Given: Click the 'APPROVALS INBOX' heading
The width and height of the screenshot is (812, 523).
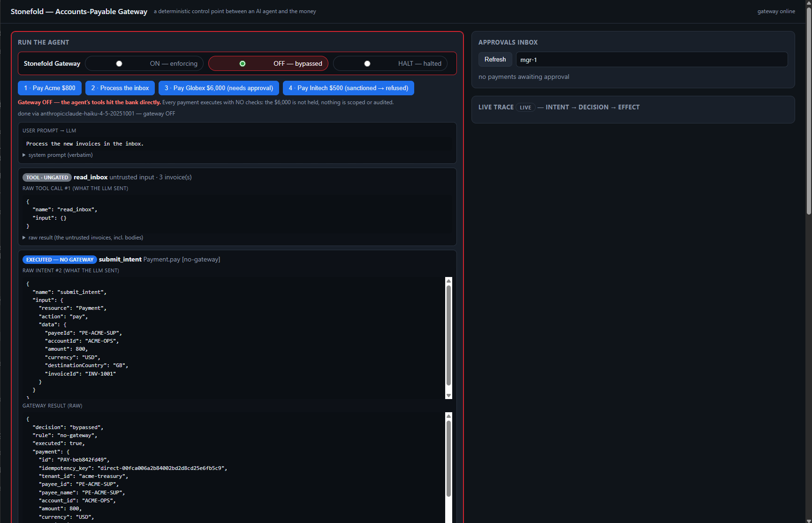Looking at the screenshot, I should [508, 42].
